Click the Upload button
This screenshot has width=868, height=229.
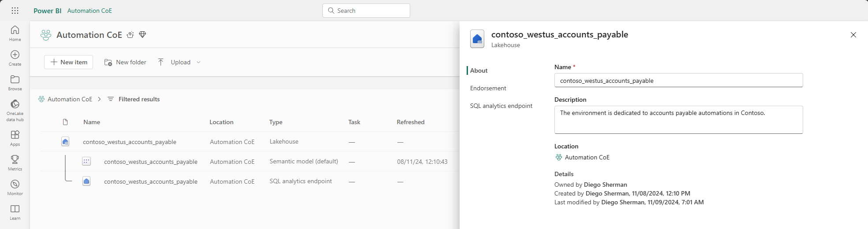(174, 62)
